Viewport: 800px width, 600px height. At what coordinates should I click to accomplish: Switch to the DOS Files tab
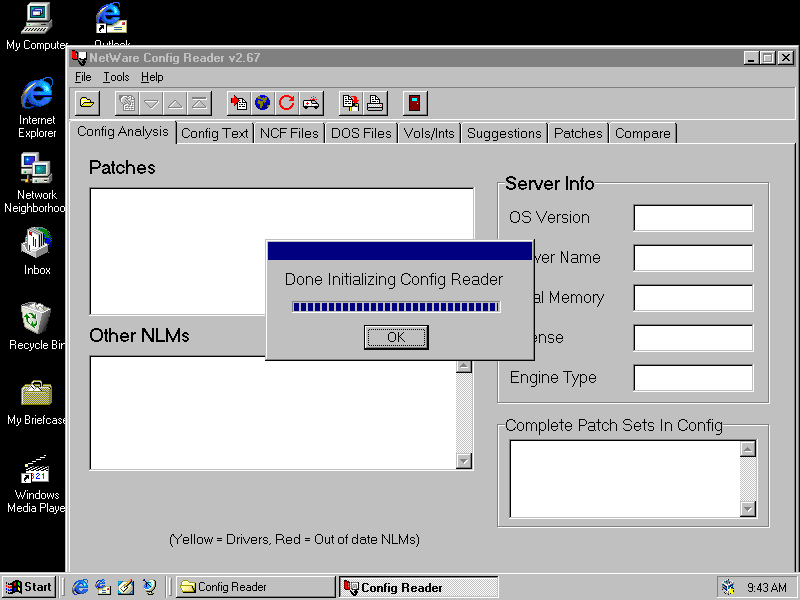[361, 133]
